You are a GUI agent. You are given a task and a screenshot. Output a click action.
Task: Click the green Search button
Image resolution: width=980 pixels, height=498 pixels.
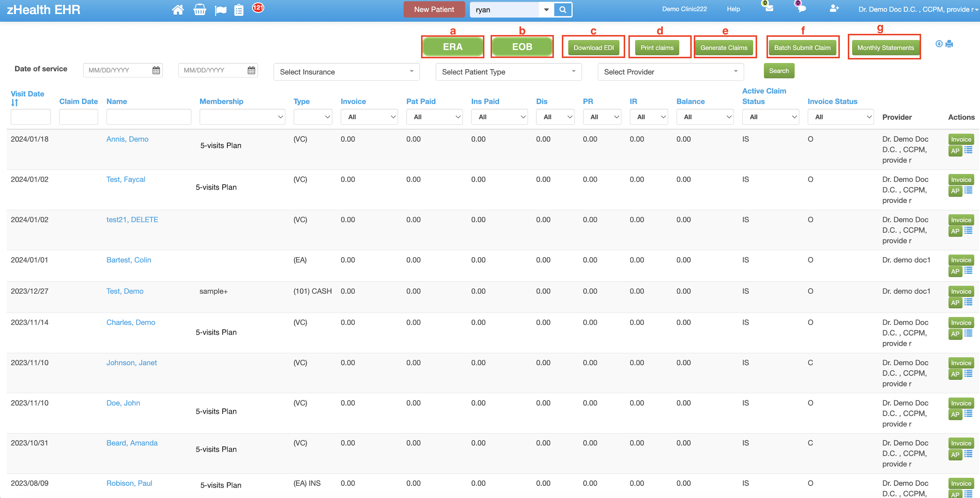pyautogui.click(x=779, y=71)
